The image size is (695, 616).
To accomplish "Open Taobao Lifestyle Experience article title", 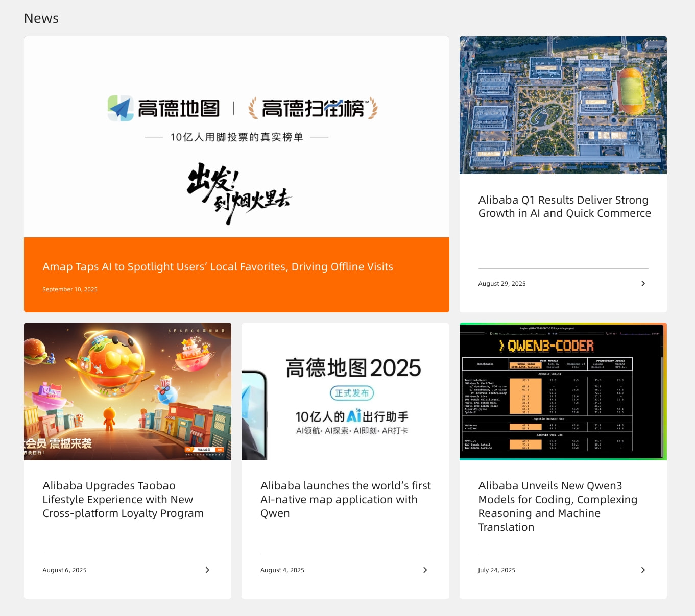I will (123, 500).
